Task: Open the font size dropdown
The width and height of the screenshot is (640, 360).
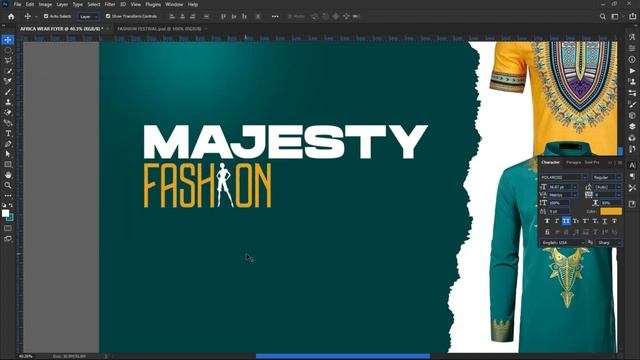Action: [x=563, y=187]
